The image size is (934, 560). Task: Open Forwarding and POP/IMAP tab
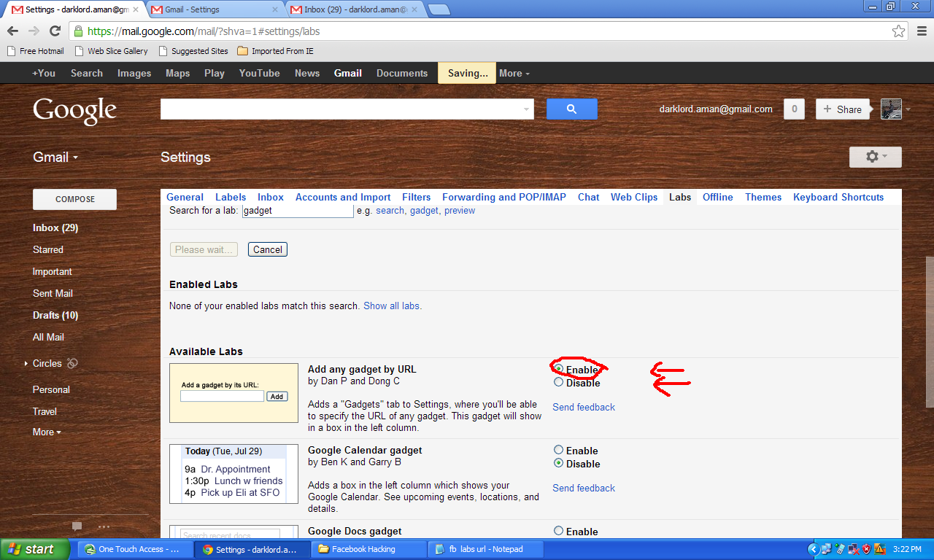coord(504,197)
